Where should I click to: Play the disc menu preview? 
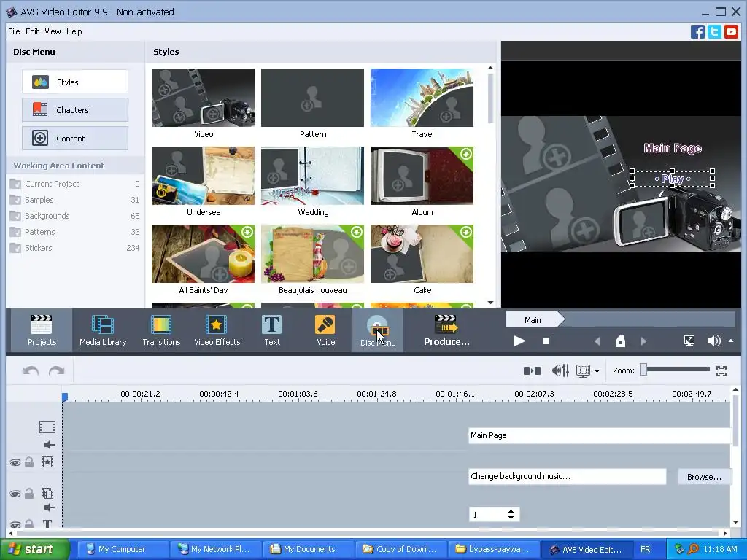point(519,341)
